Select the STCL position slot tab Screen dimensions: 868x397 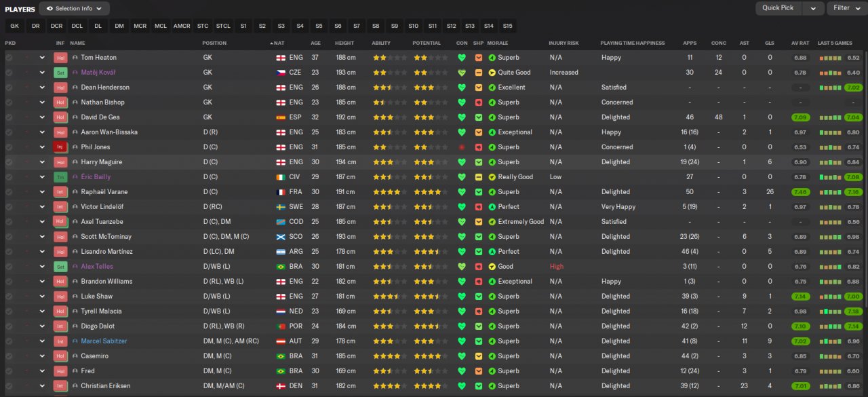(223, 26)
